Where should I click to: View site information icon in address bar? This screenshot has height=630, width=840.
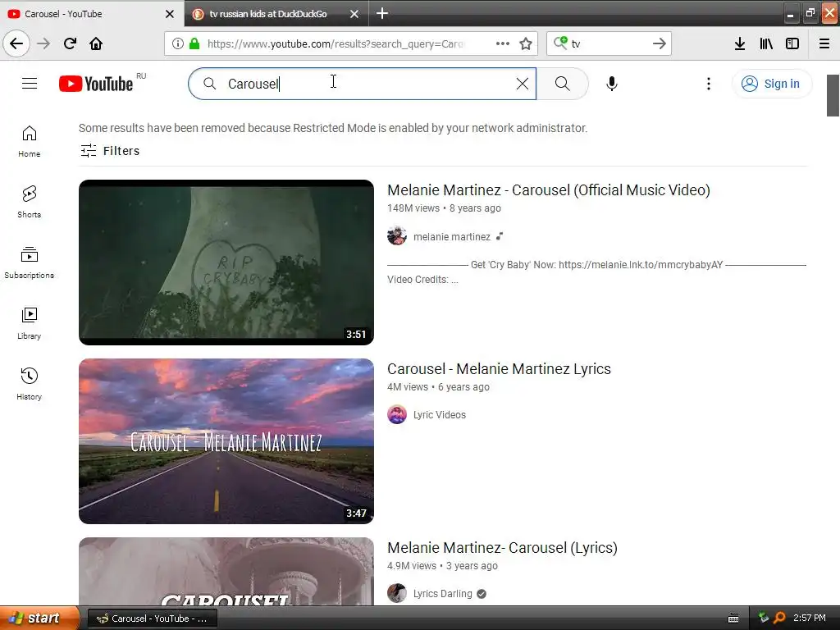pos(178,43)
